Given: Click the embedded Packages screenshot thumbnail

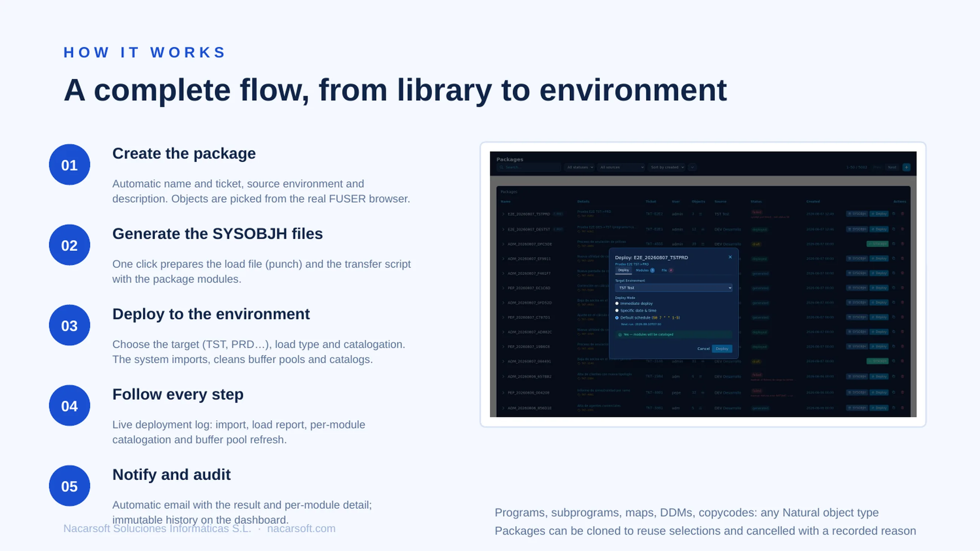Looking at the screenshot, I should click(x=703, y=284).
